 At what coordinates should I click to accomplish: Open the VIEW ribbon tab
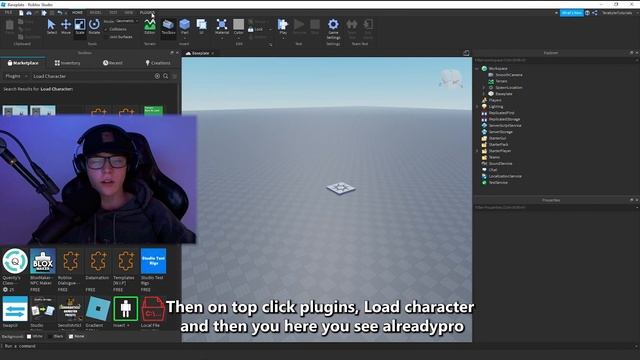(129, 13)
